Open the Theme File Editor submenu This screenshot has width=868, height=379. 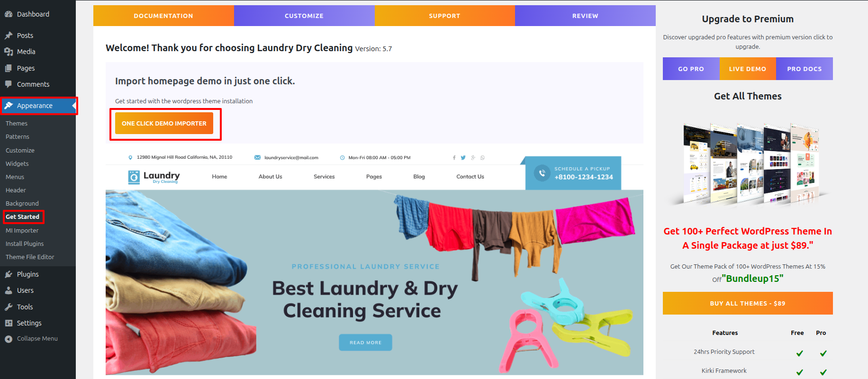click(x=30, y=257)
